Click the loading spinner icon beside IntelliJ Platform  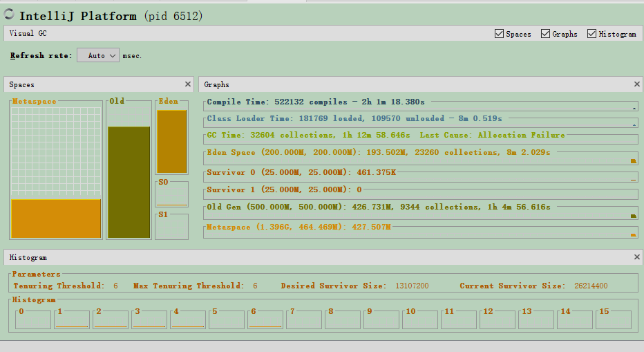[9, 14]
